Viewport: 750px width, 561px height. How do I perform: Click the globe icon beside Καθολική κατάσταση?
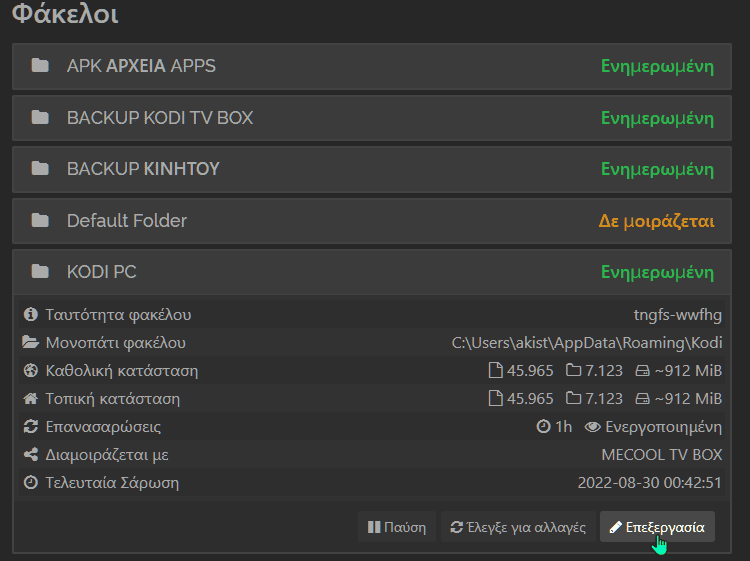(x=31, y=370)
